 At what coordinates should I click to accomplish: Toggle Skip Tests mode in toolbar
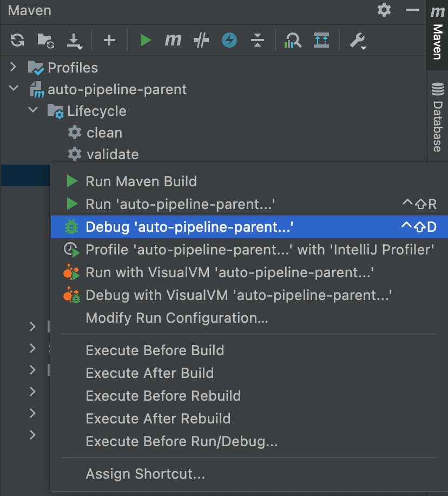click(201, 40)
